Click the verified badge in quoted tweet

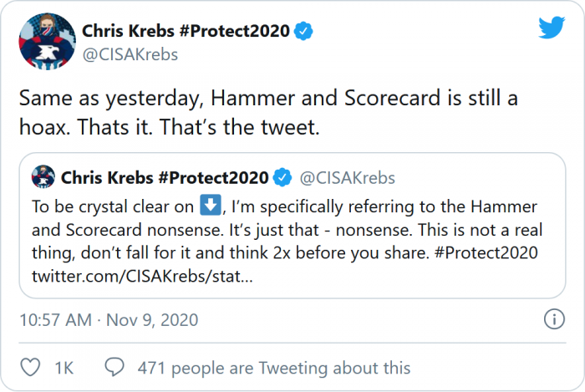(283, 177)
